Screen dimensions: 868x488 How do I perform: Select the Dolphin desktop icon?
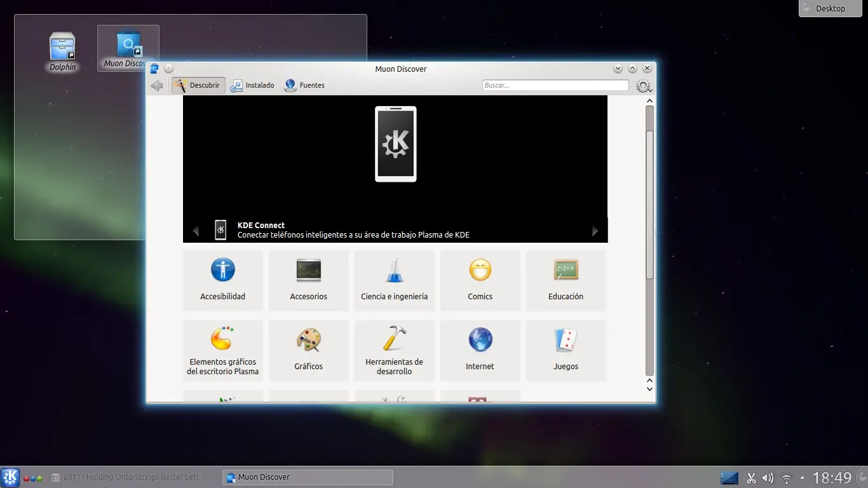tap(62, 51)
